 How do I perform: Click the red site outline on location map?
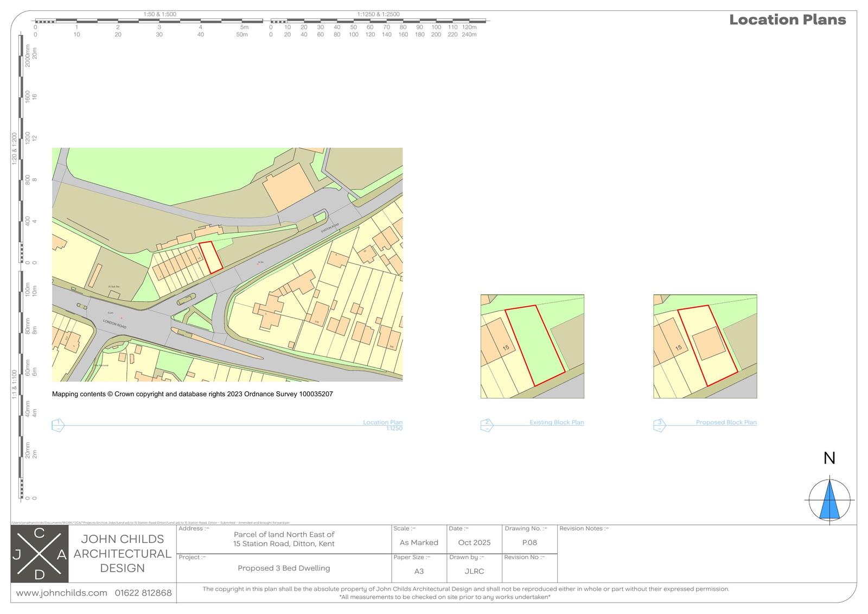click(211, 257)
